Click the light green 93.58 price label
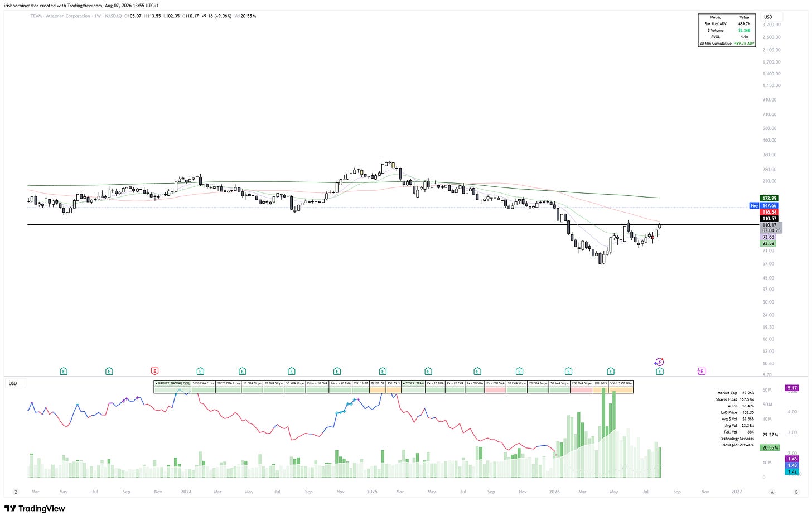Image resolution: width=812 pixels, height=520 pixels. (768, 244)
